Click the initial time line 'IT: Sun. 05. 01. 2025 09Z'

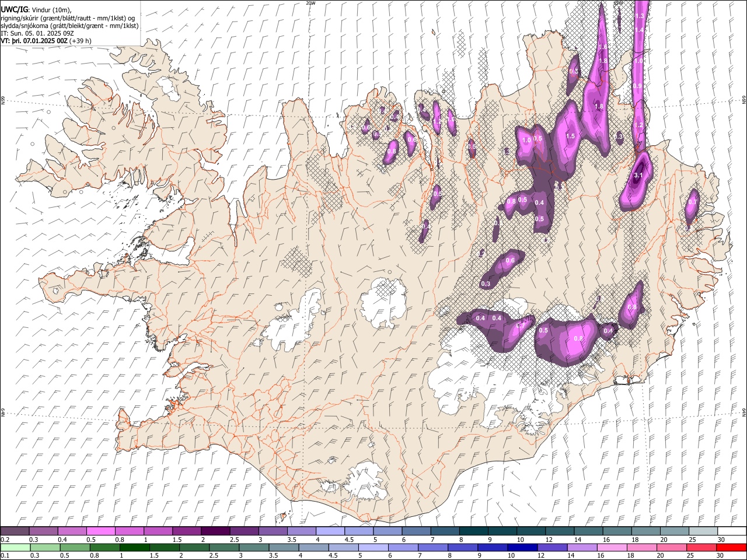37,33
